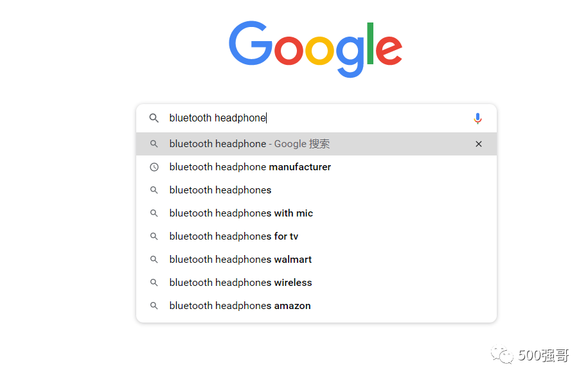Click magnifier icon beside 'wireless' suggestion
588x381 pixels.
point(154,283)
